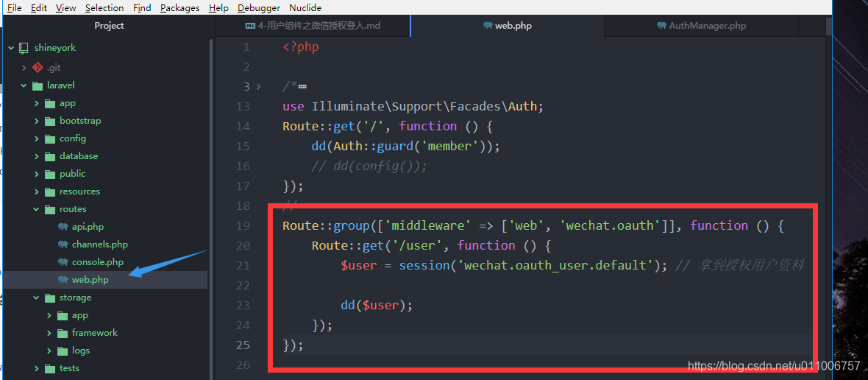
Task: Open web.php in the project tree
Action: tap(90, 280)
